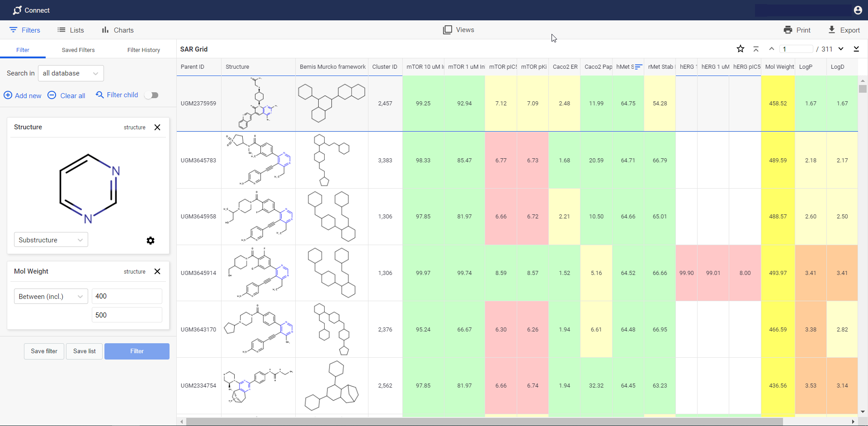Enable the Filter child toggle

coord(151,95)
